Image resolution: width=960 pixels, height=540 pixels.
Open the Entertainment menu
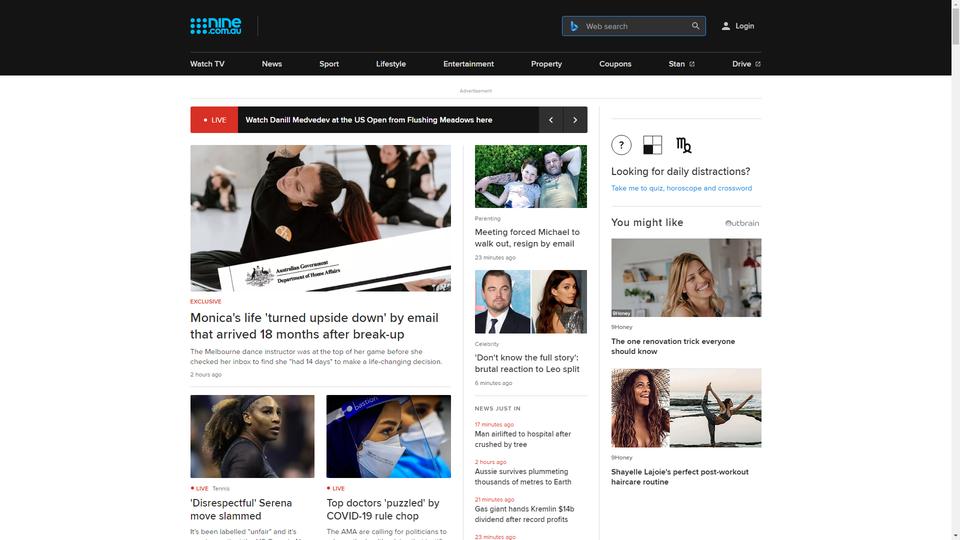tap(468, 64)
